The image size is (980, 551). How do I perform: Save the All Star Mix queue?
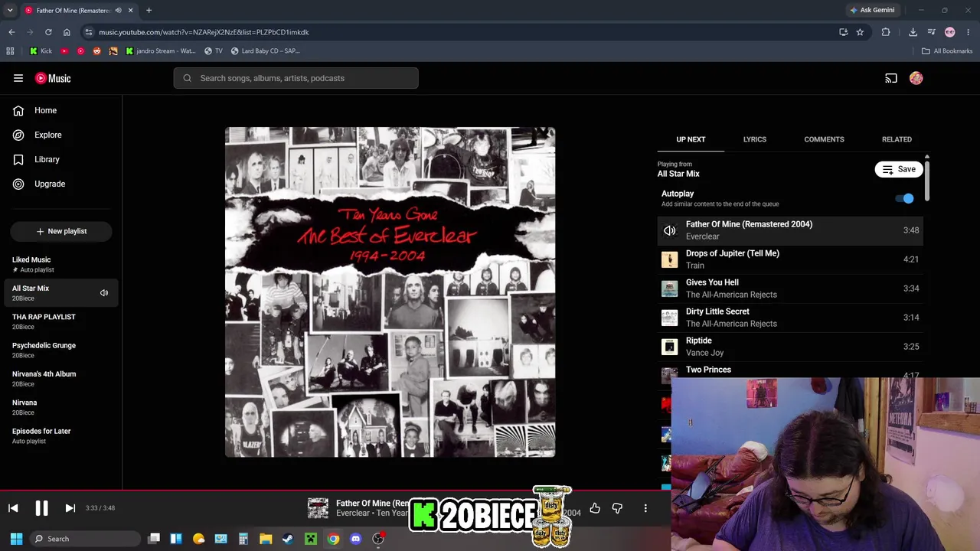point(899,170)
